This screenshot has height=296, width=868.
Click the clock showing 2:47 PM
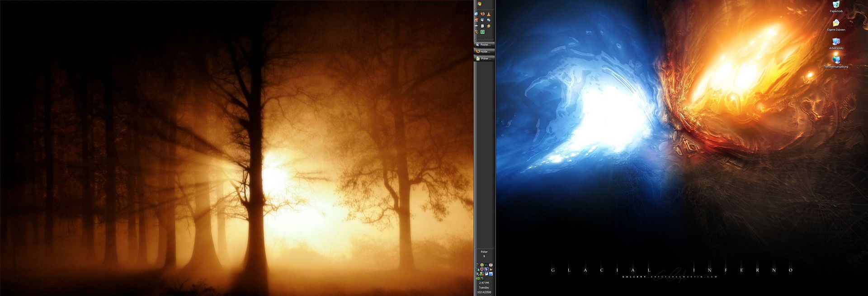pyautogui.click(x=484, y=283)
